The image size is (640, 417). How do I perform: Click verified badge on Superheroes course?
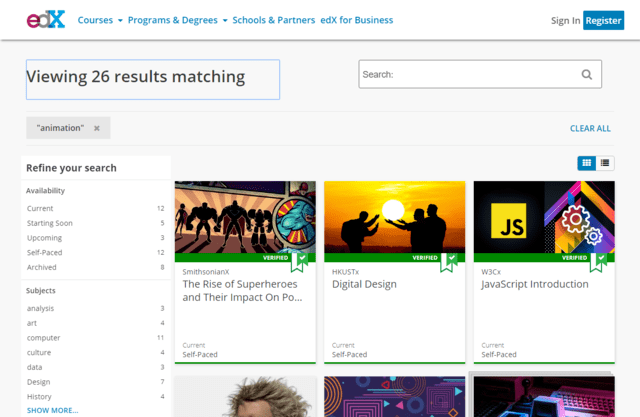click(x=299, y=262)
